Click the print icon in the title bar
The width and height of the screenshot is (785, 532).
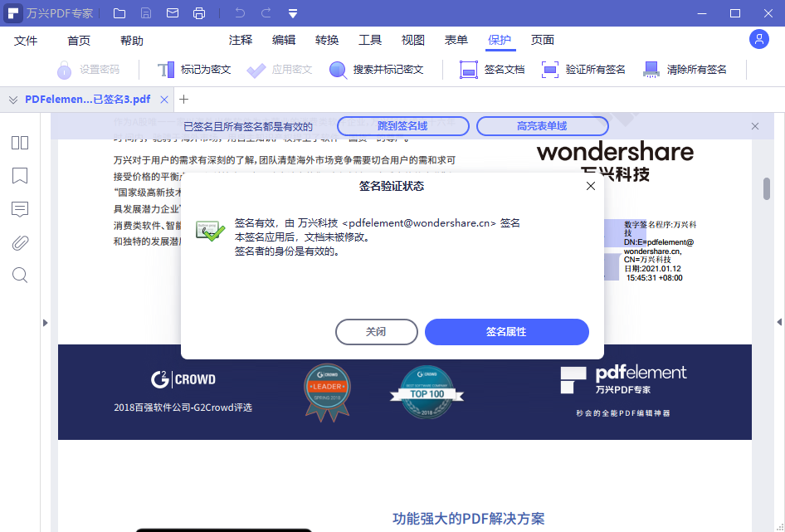pos(199,12)
